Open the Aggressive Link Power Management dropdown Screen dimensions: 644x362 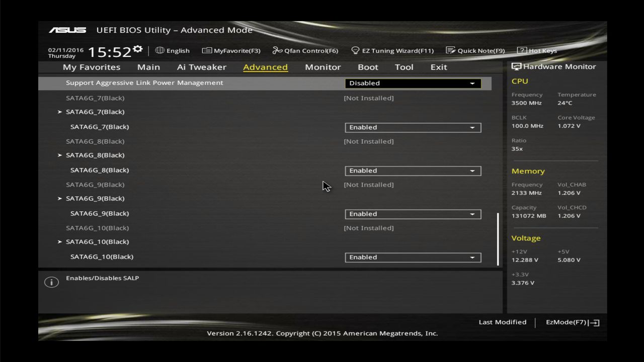413,83
